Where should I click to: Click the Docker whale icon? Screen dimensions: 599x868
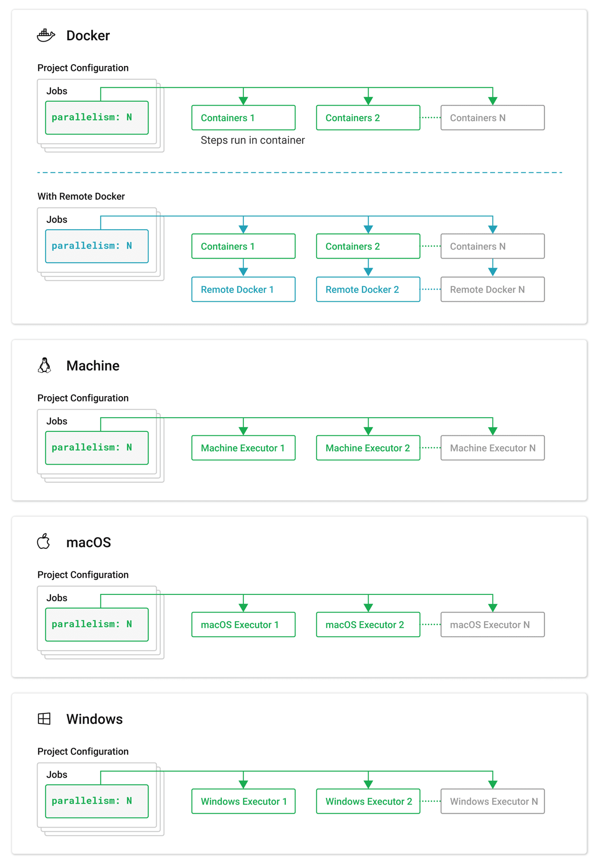click(x=46, y=35)
